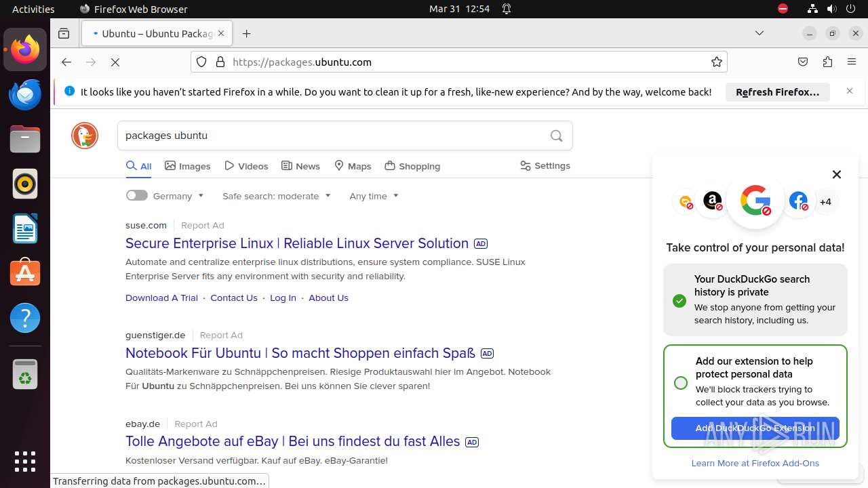Screen dimensions: 868x488
Task: Open the Activities overview
Action: [33, 9]
